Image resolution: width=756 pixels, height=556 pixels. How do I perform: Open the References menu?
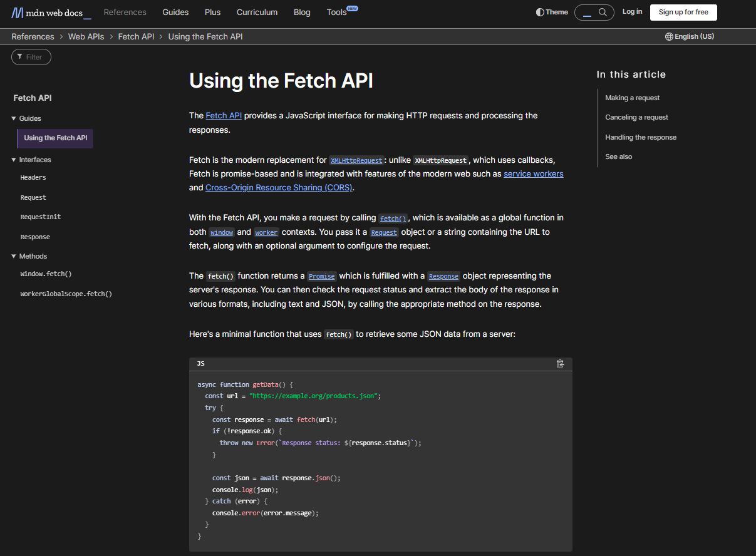[125, 12]
